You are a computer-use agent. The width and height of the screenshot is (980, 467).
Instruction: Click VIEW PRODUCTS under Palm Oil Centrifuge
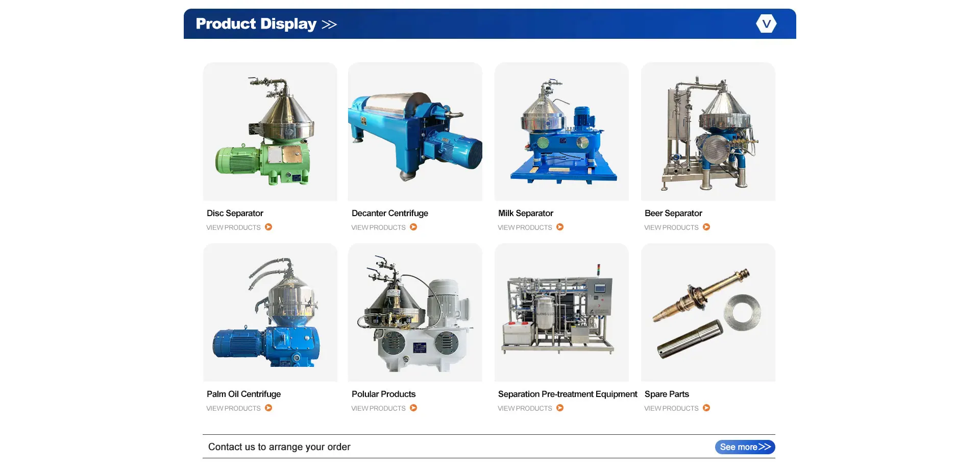click(x=233, y=408)
